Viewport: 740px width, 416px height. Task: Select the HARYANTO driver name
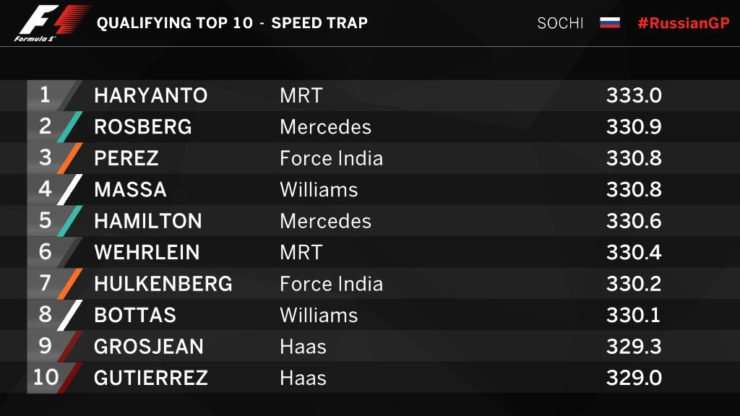[x=151, y=95]
